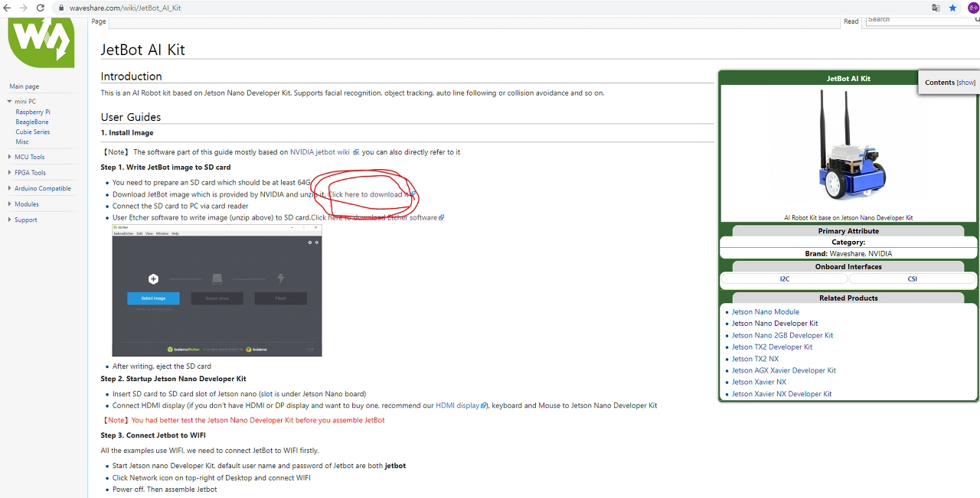Open the BeagleBone sidebar link
This screenshot has width=980, height=498.
32,122
